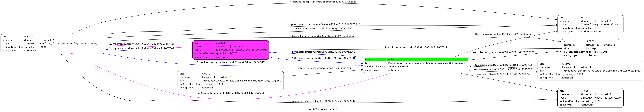Click the root 6931 nodes count caption
Image resolution: width=644 pixels, height=112 pixels.
tap(322, 109)
